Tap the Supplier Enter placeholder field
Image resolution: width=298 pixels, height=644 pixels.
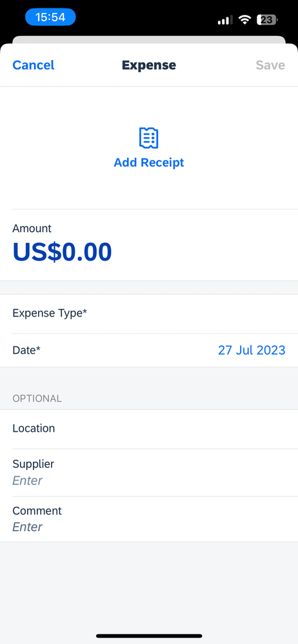[x=28, y=480]
